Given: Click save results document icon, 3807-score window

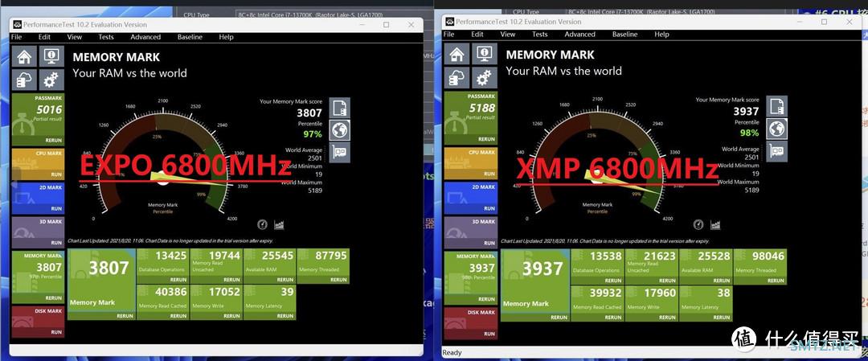Looking at the screenshot, I should pyautogui.click(x=340, y=108).
